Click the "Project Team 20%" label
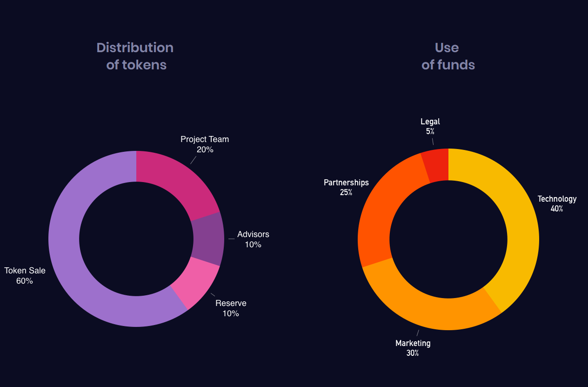This screenshot has height=387, width=588. [205, 144]
